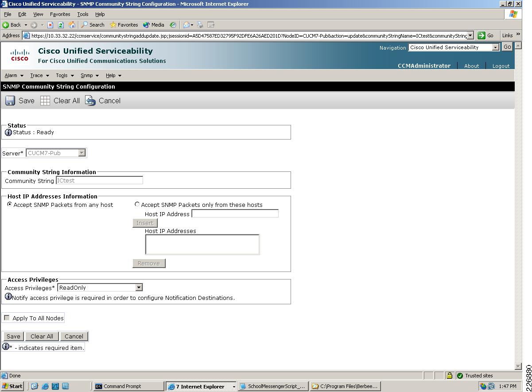Click the browser address bar URL

coord(249,35)
